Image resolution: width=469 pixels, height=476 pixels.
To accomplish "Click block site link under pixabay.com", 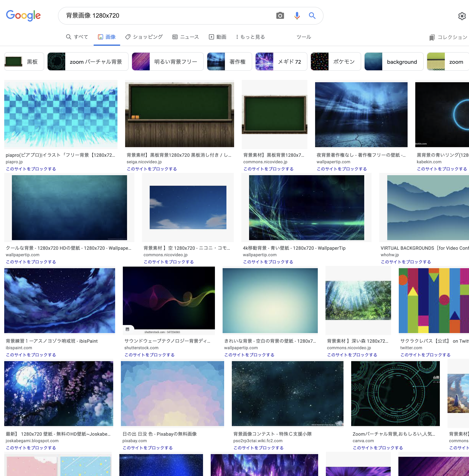I will [x=148, y=448].
